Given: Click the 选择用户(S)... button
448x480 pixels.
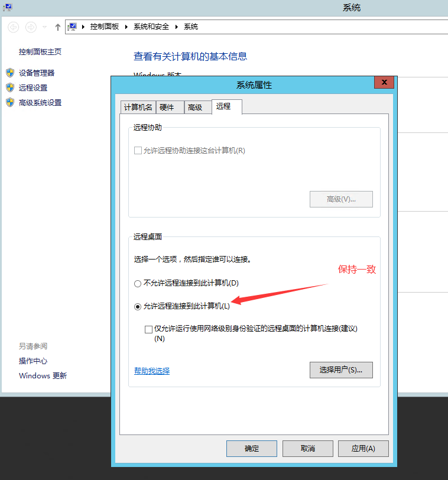Looking at the screenshot, I should [341, 370].
